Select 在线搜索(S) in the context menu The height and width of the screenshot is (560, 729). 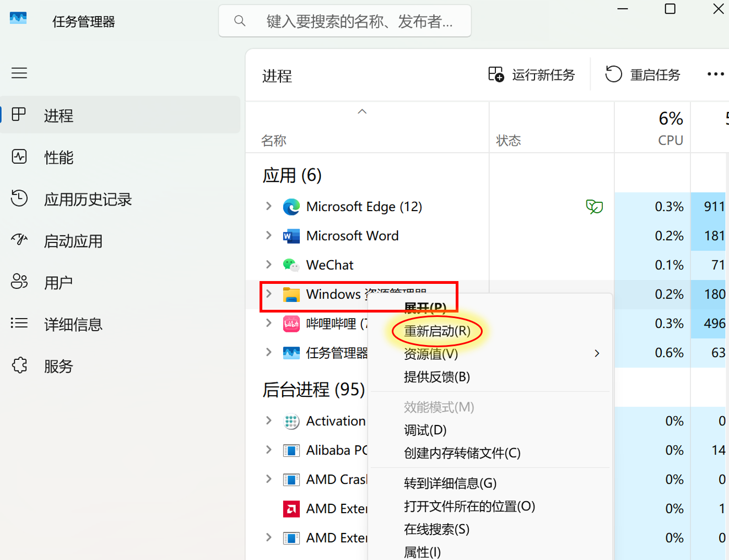436,530
